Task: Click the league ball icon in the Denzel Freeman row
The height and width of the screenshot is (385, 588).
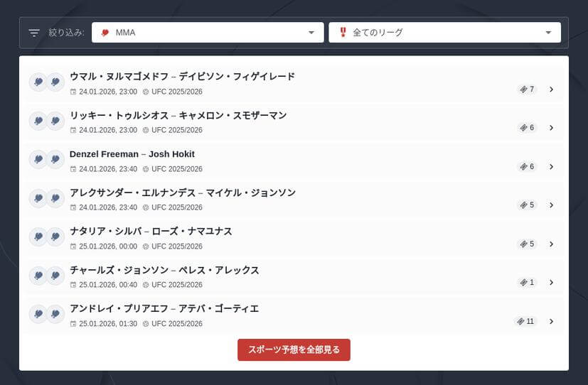Action: (x=146, y=169)
